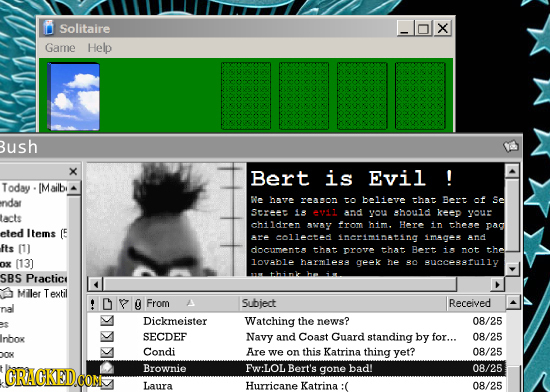Close the folder list pane with its X
The width and height of the screenshot is (550, 392).
click(73, 171)
